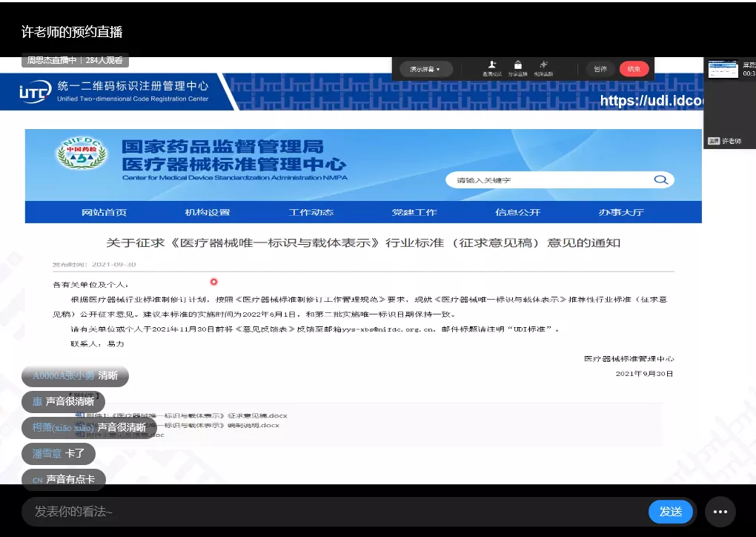Click the document icon beside 附件1

pos(79,415)
